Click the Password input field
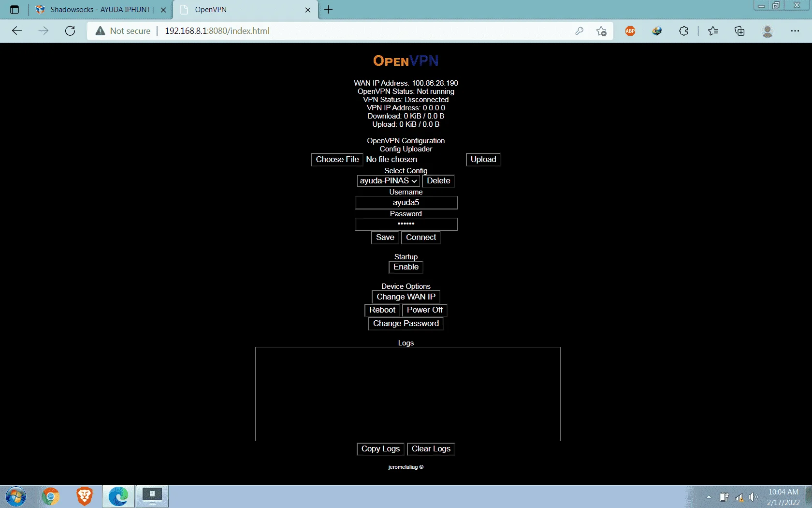 (406, 224)
